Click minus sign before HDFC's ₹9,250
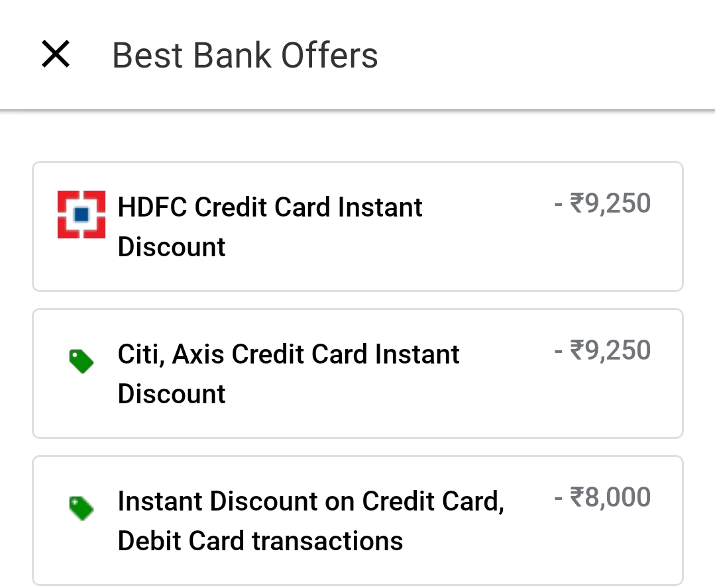Viewport: 715px width, 588px height. click(x=559, y=205)
